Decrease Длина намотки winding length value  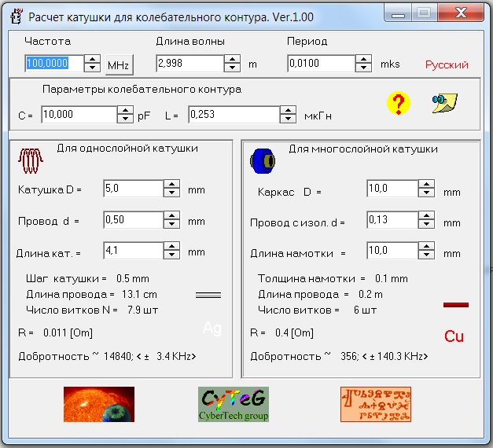tap(426, 257)
